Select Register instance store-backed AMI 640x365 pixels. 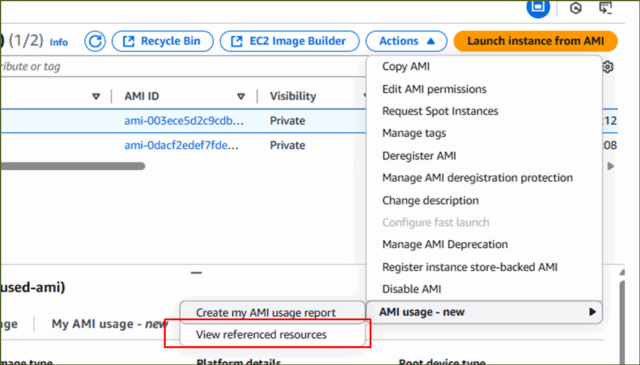470,267
